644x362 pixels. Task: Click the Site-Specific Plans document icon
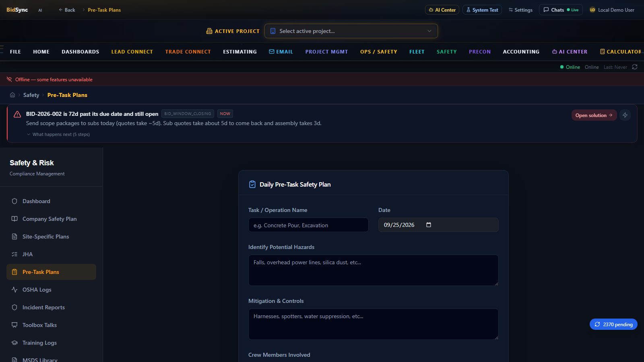[14, 237]
